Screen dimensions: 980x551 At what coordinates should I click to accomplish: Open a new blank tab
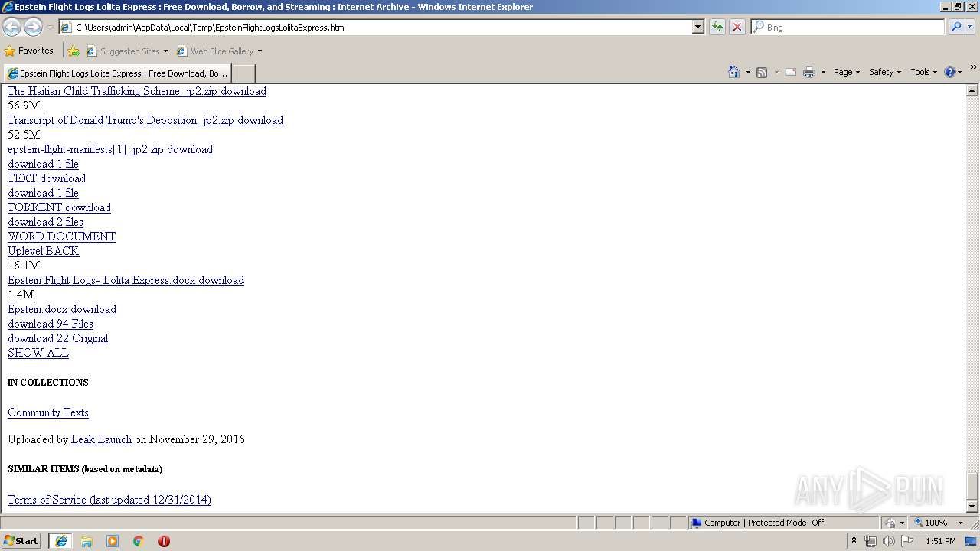tap(243, 73)
